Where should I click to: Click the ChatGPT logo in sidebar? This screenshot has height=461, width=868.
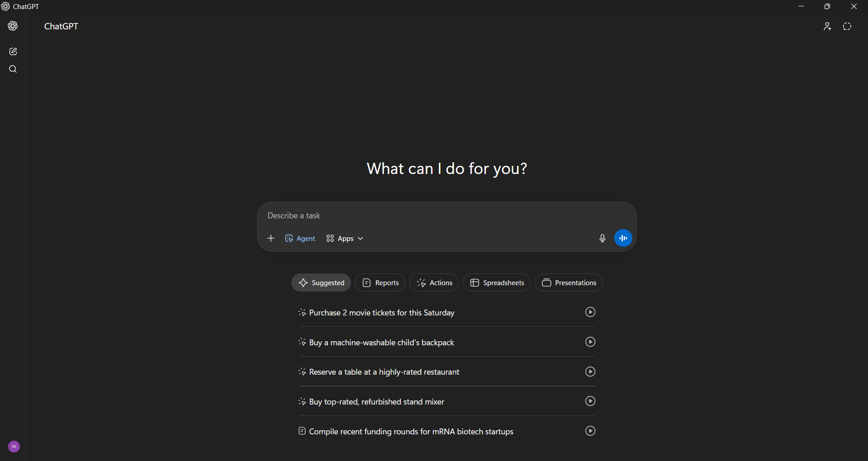click(x=13, y=26)
